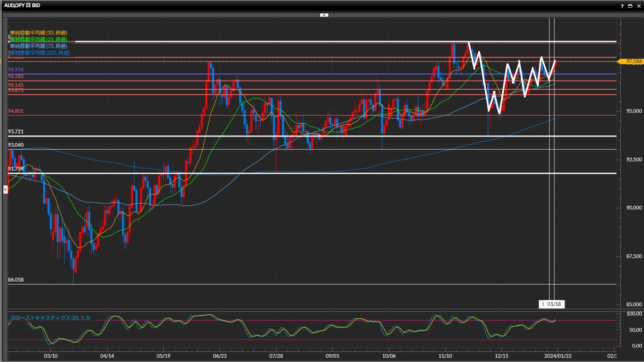Viewport: 644px width, 362px height.
Task: Expand the left side panel arrow
Action: point(5,190)
